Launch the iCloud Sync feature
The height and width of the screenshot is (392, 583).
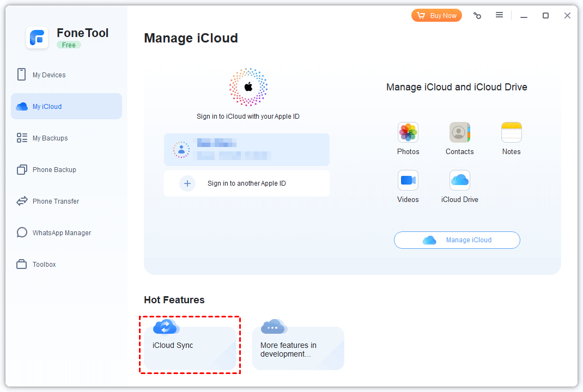(x=189, y=345)
